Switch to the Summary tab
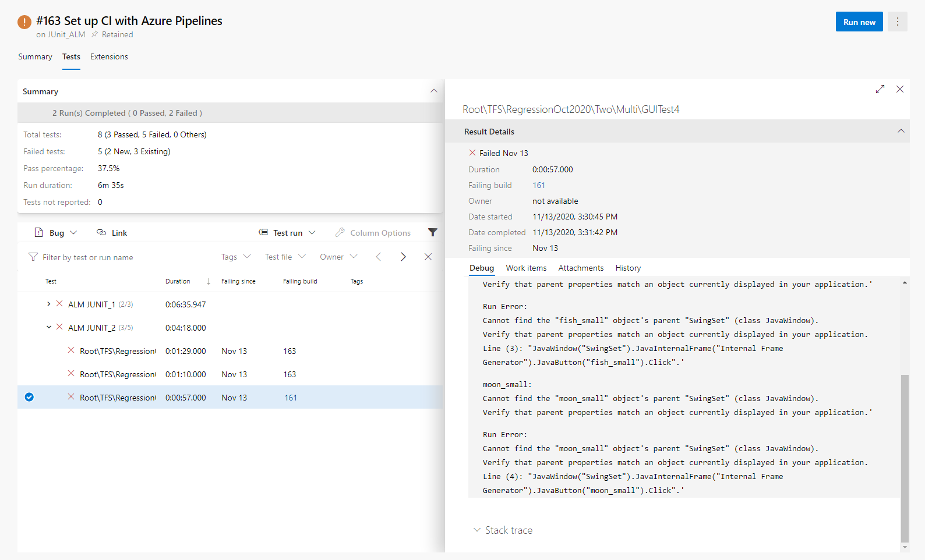925x560 pixels. 35,56
